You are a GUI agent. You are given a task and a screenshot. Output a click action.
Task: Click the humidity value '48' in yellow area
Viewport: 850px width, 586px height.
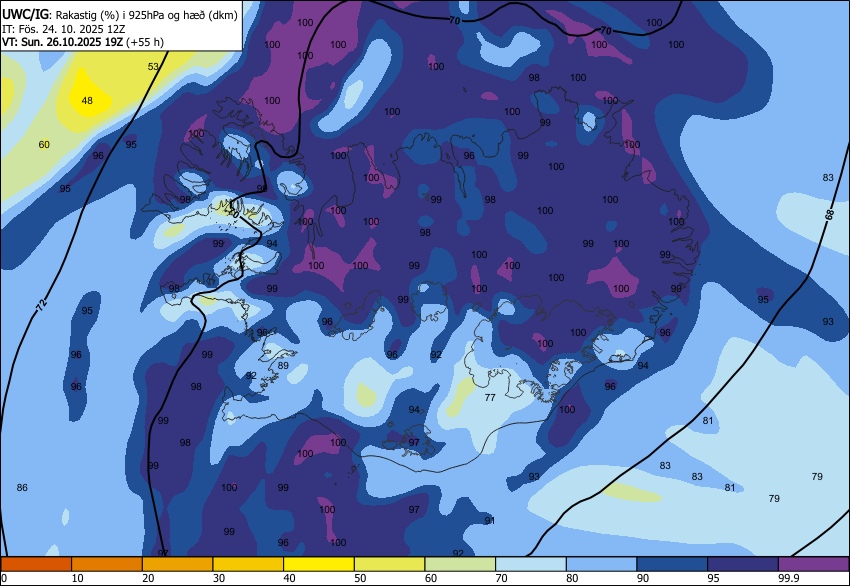(87, 100)
